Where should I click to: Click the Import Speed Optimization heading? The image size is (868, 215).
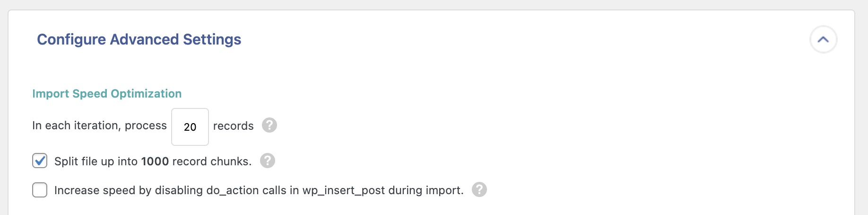point(107,94)
